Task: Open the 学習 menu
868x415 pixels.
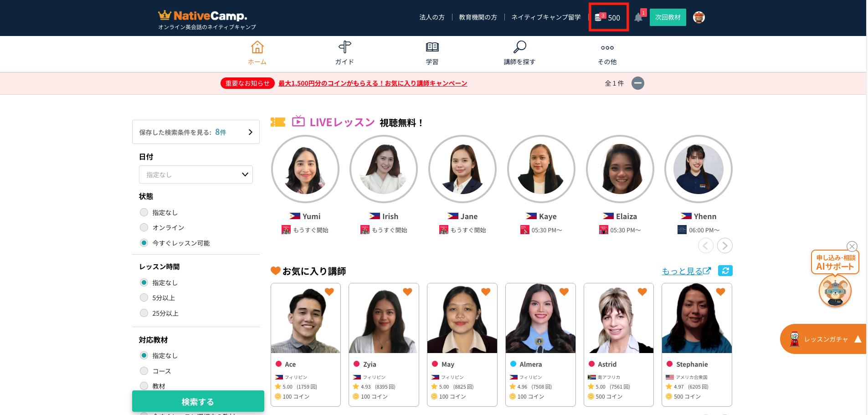Action: pyautogui.click(x=432, y=52)
